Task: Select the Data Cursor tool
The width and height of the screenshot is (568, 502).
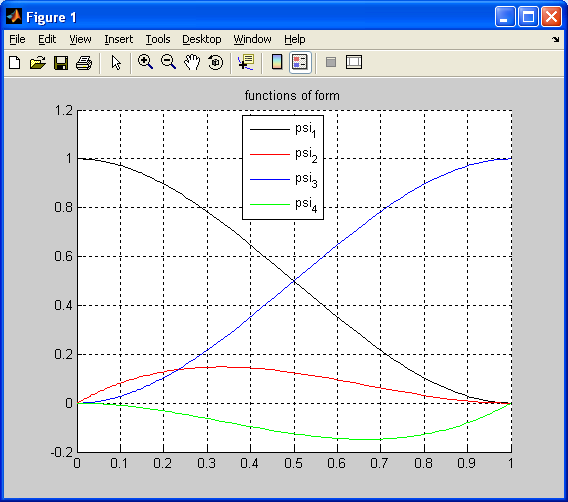Action: [246, 62]
